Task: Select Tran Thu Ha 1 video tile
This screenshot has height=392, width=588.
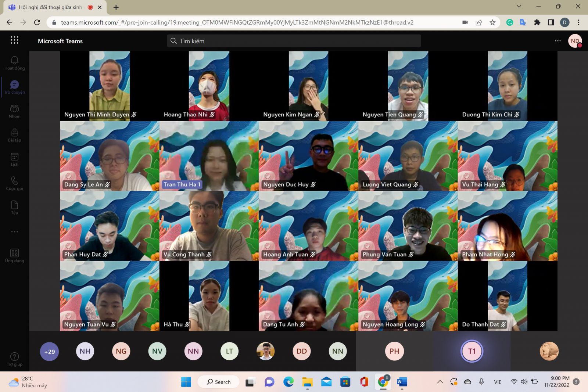Action: [209, 156]
